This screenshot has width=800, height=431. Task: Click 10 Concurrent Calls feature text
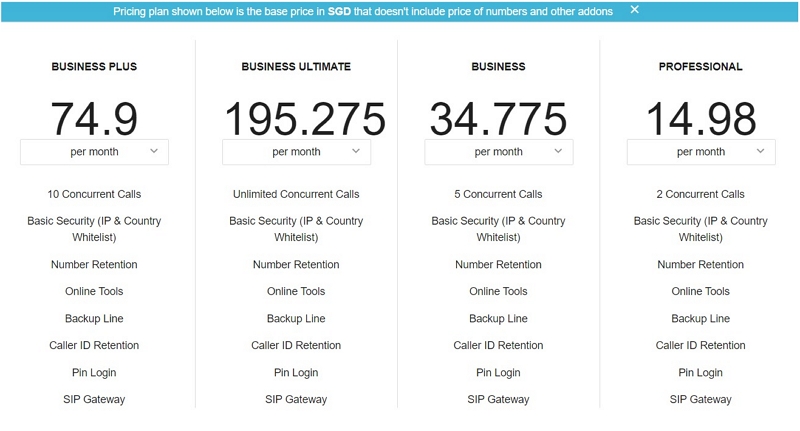coord(94,194)
